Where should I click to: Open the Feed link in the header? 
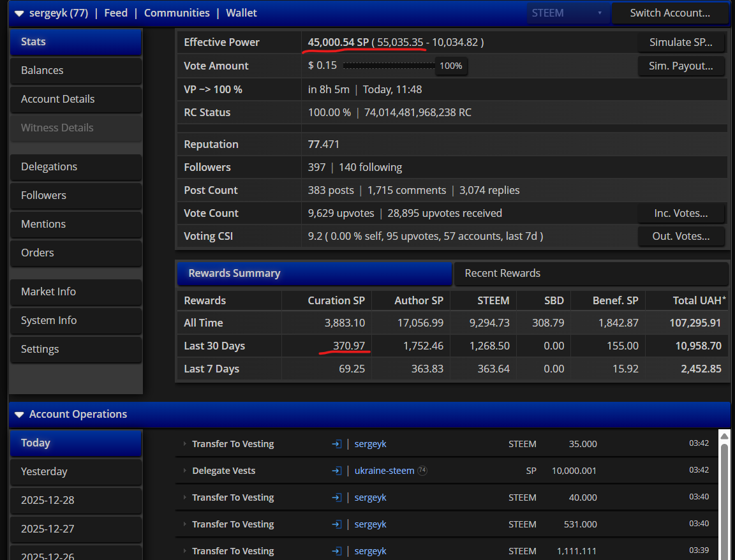(115, 13)
